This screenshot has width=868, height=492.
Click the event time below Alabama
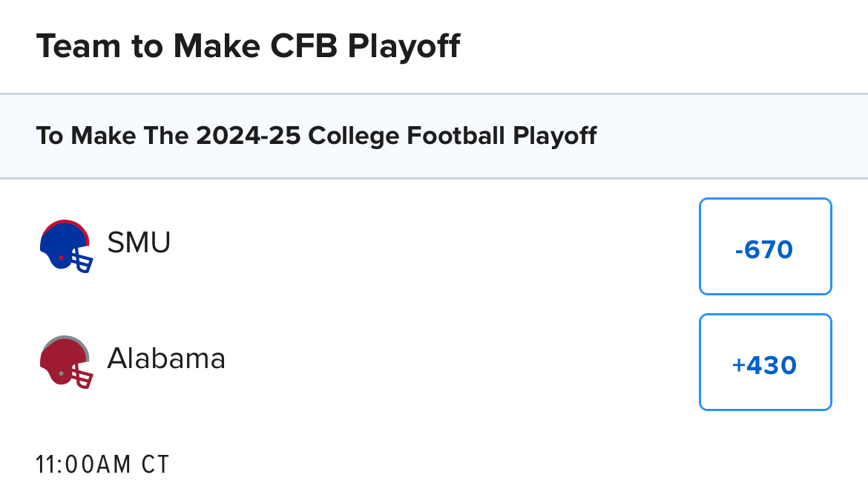[x=102, y=465]
